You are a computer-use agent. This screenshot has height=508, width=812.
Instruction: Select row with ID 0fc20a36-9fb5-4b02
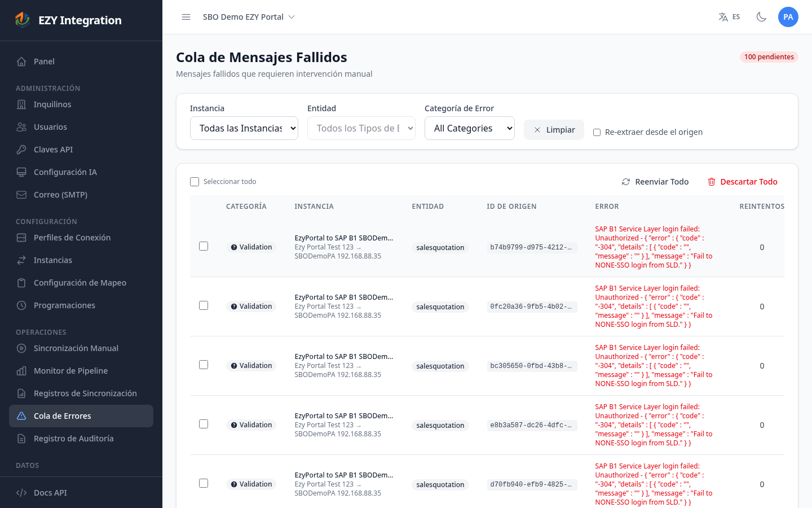click(204, 305)
